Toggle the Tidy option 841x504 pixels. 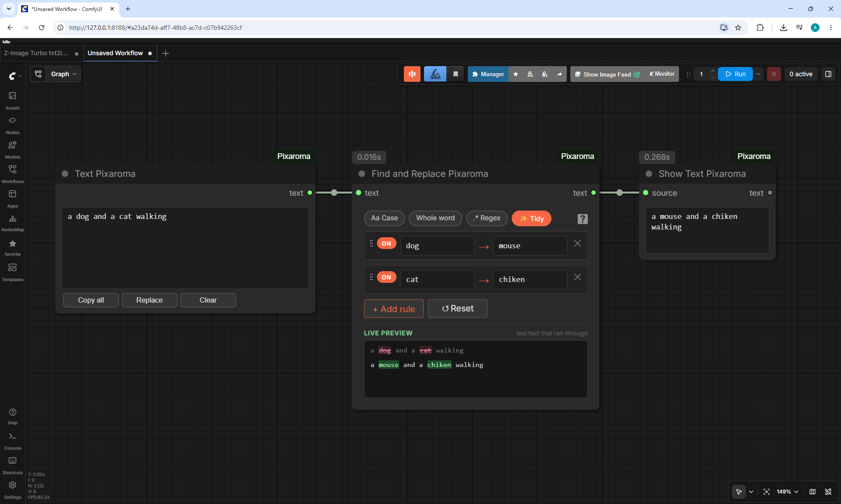[x=531, y=219]
